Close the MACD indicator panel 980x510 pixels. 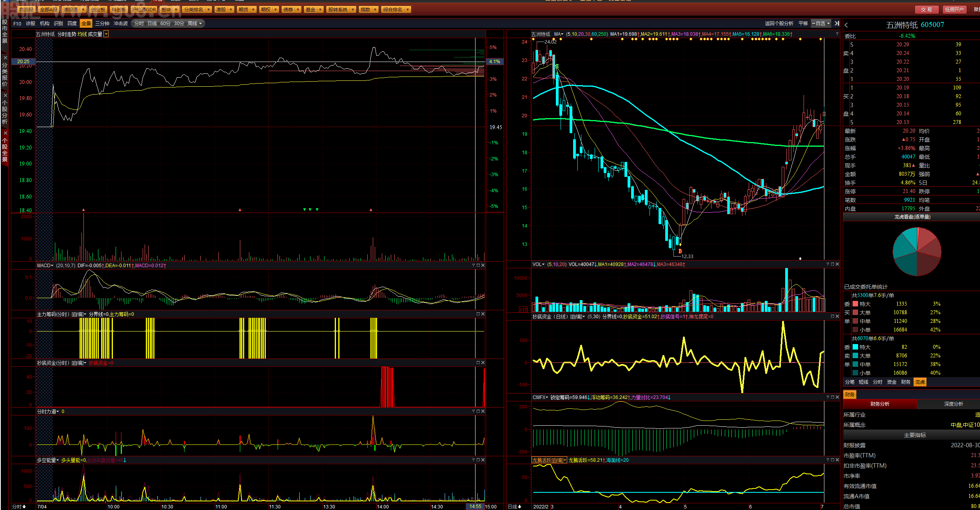(x=483, y=266)
